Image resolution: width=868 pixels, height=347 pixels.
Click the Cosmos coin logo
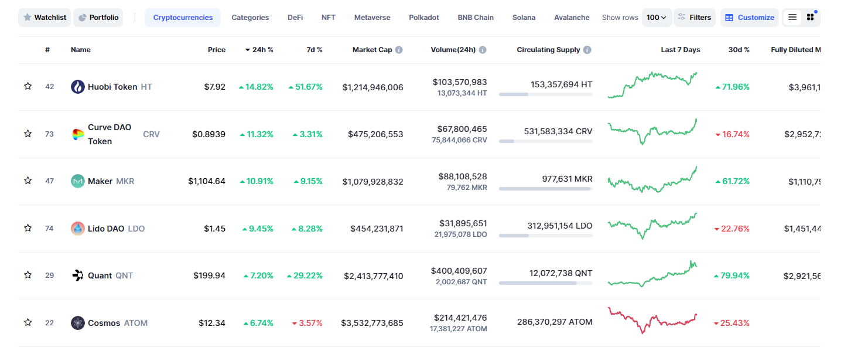77,323
